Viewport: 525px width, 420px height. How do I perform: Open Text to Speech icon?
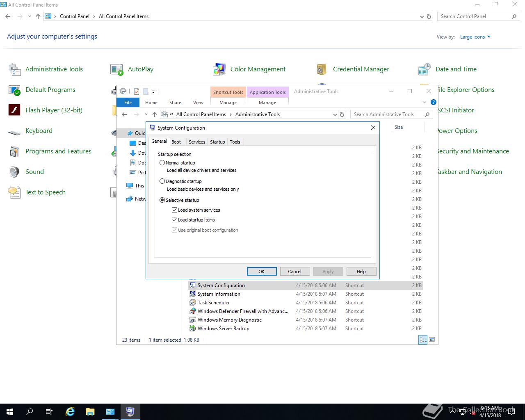15,192
